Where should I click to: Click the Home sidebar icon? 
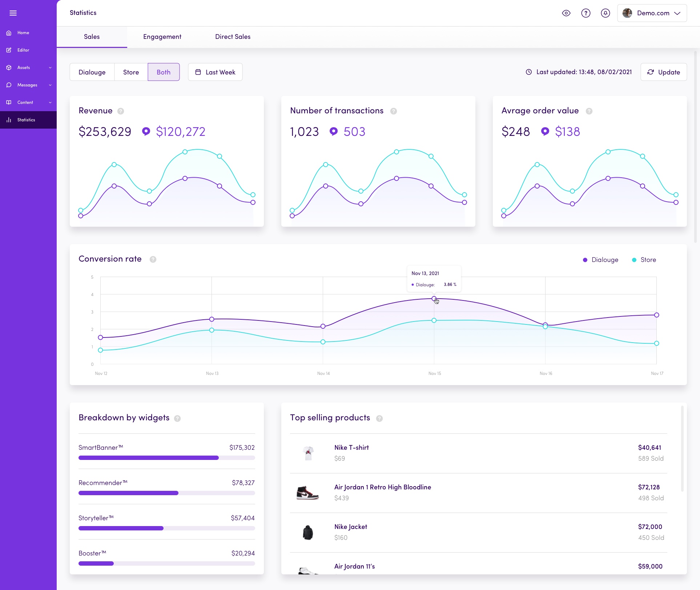[9, 33]
